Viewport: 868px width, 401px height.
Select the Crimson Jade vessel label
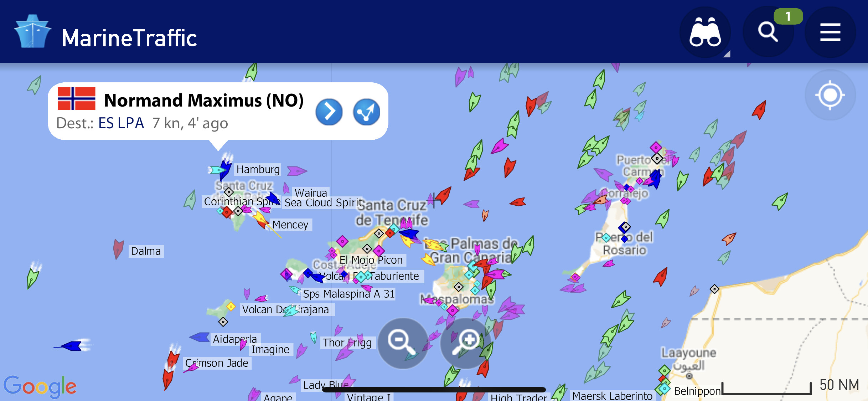pos(217,363)
